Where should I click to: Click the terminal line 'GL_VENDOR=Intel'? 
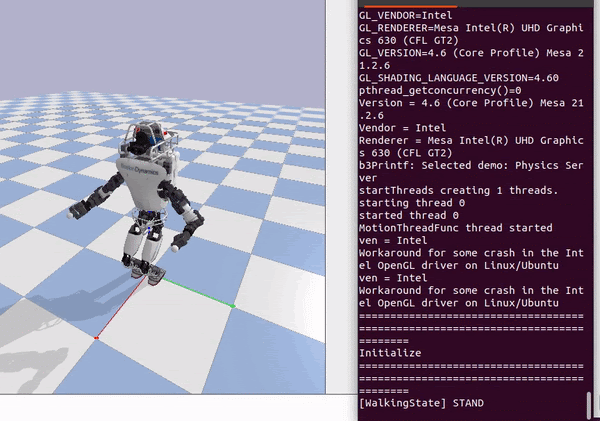pos(405,15)
